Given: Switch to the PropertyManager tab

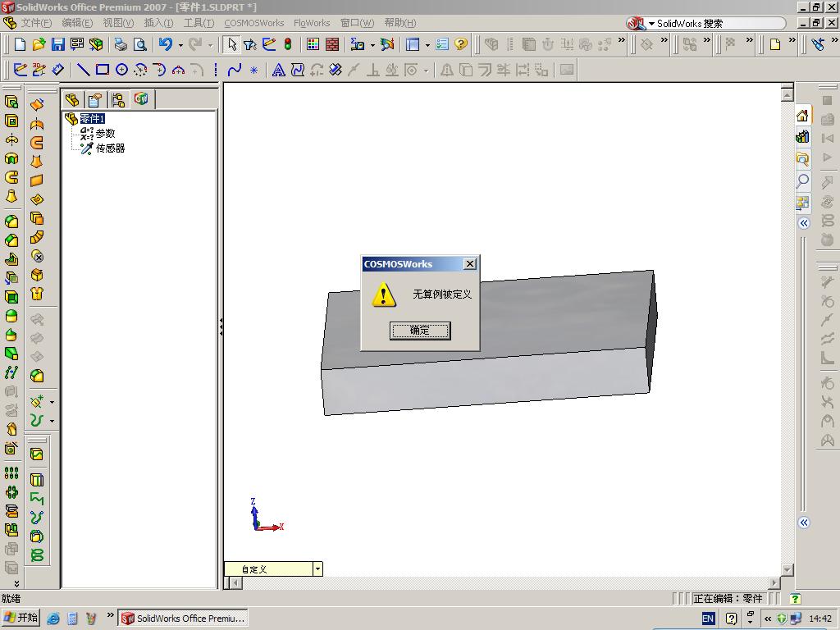Looking at the screenshot, I should coord(95,99).
